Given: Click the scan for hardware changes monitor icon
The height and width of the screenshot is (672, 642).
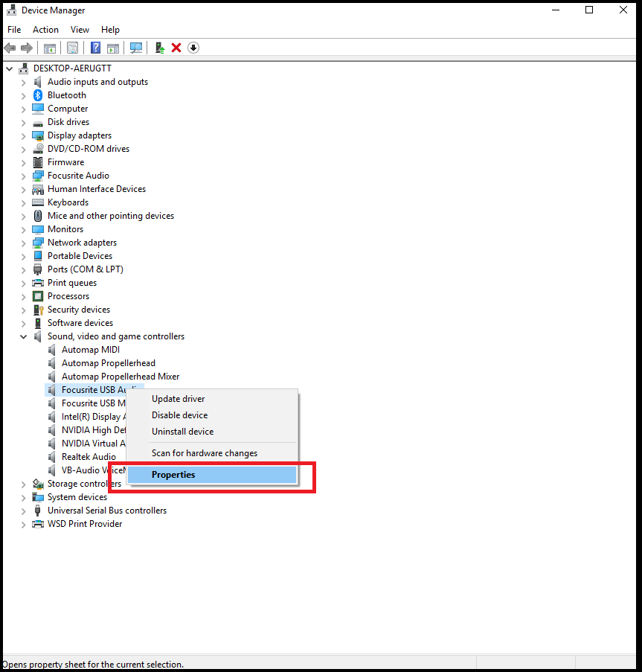Looking at the screenshot, I should coord(136,48).
